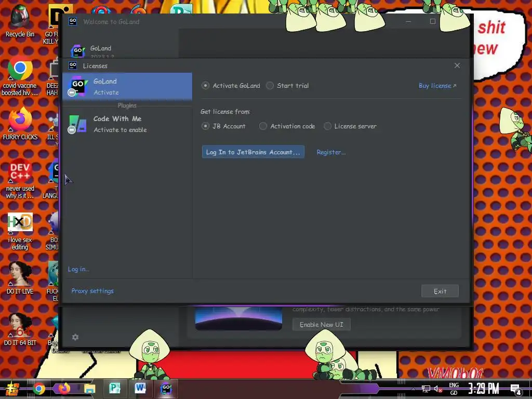Open Chrome from the taskbar
The image size is (532, 399).
tap(38, 389)
